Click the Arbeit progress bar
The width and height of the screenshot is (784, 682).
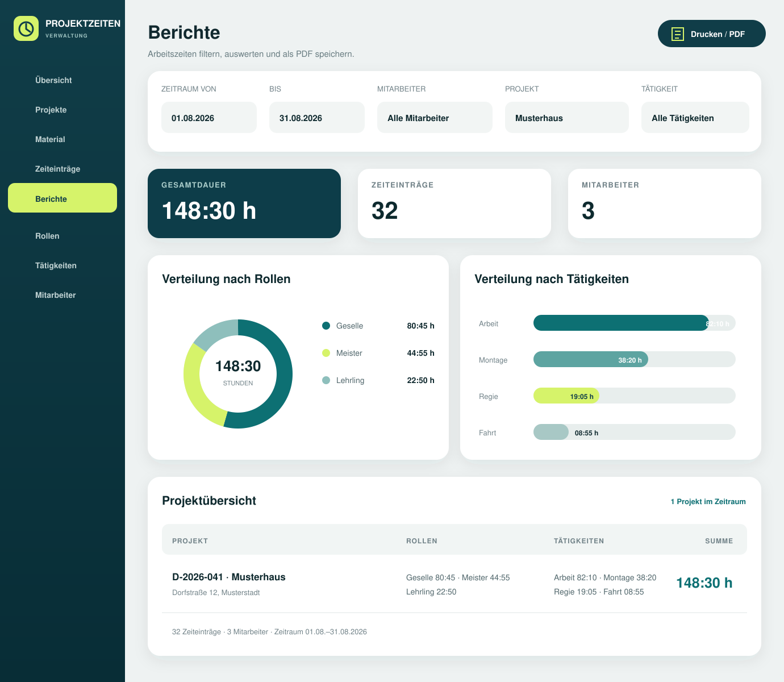[x=635, y=323]
